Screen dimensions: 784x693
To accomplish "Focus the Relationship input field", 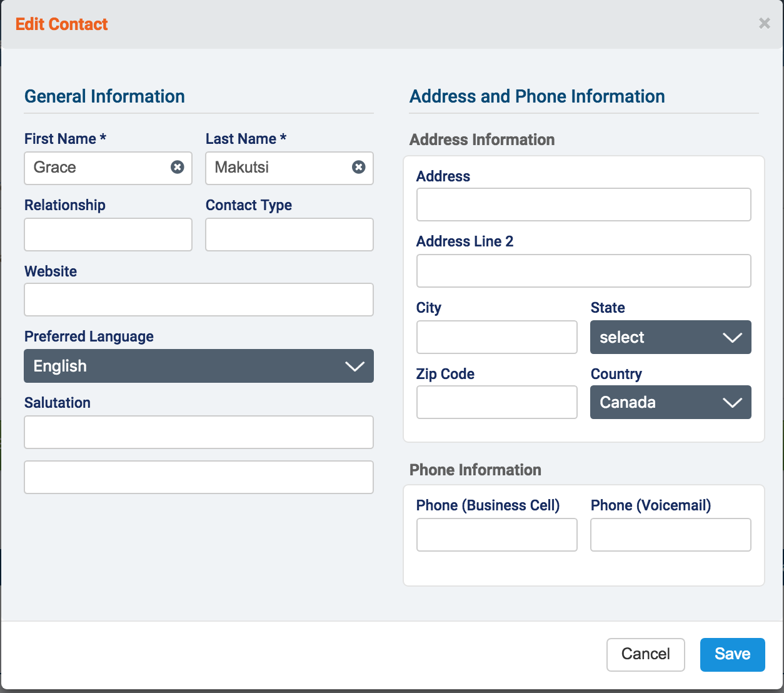I will point(108,235).
